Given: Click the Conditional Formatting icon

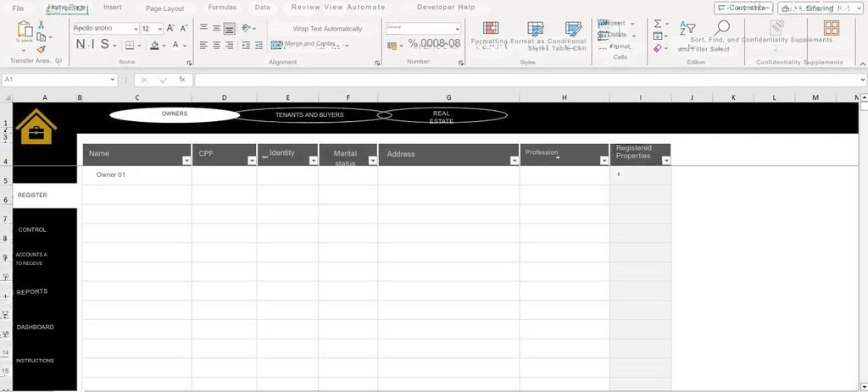Looking at the screenshot, I should (490, 29).
